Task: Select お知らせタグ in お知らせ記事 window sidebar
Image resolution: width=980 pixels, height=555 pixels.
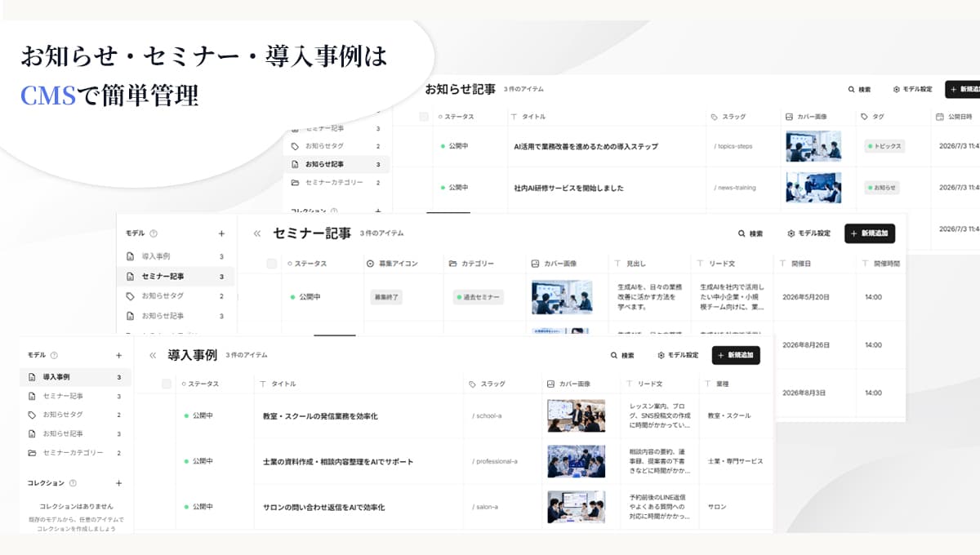Action: pos(336,146)
